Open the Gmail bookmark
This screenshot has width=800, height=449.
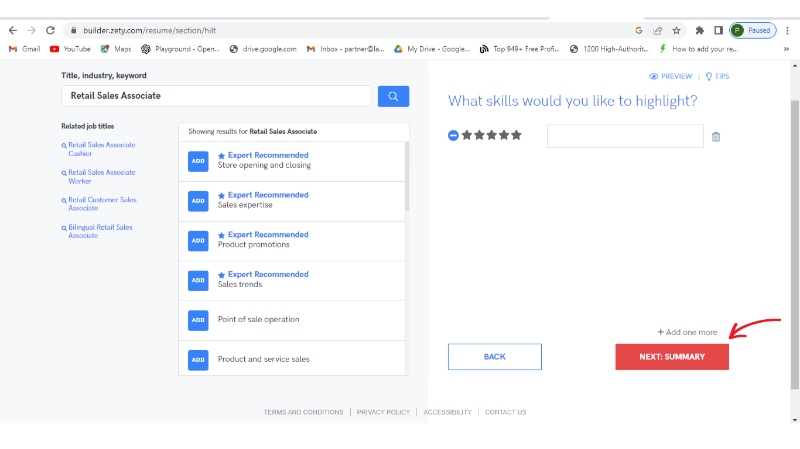26,48
